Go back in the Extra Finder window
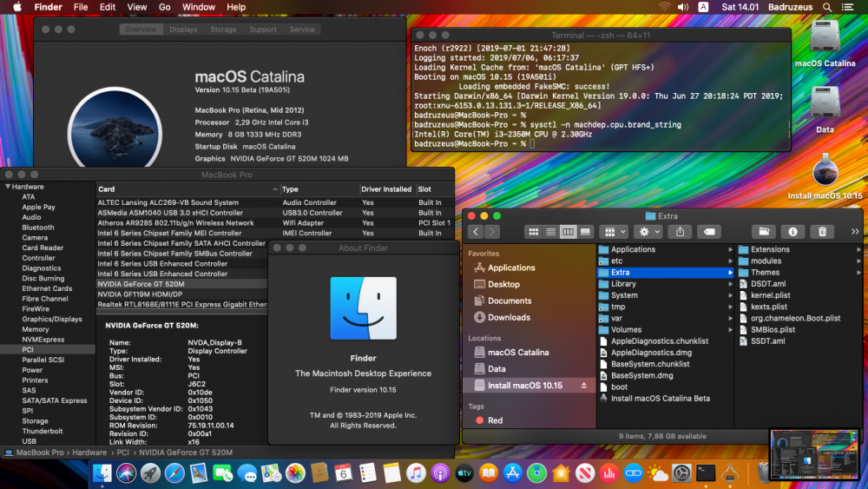This screenshot has width=868, height=489. click(476, 232)
